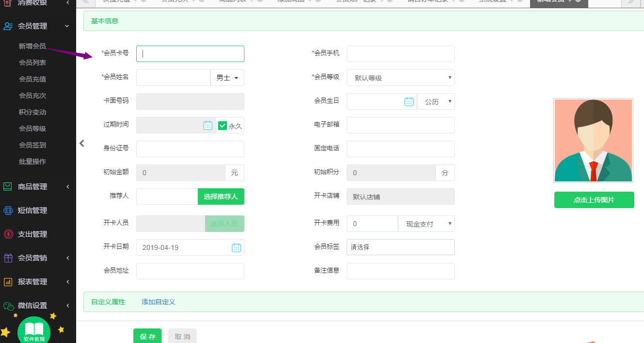This screenshot has height=343, width=644.
Task: Click calendar icon in 过期时间 field
Action: tap(208, 125)
